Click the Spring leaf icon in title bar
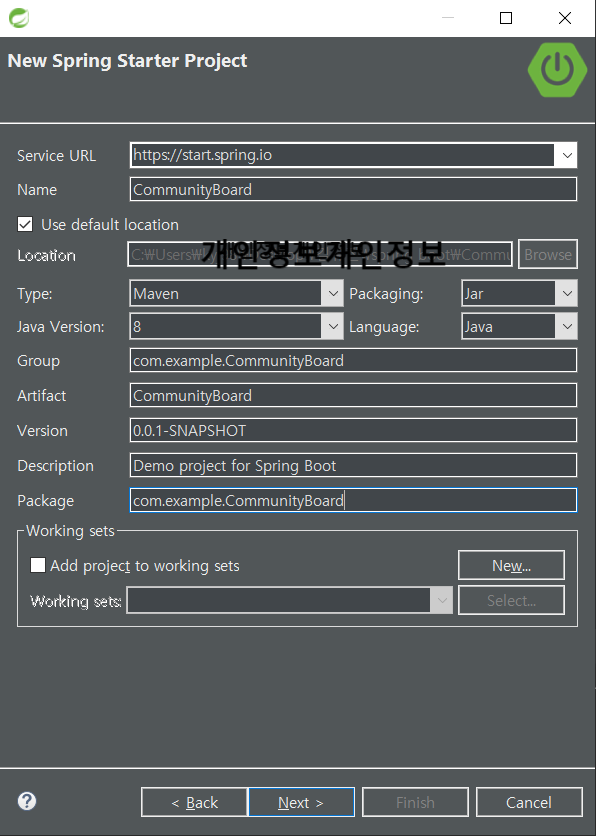Viewport: 596px width, 836px height. (x=19, y=18)
